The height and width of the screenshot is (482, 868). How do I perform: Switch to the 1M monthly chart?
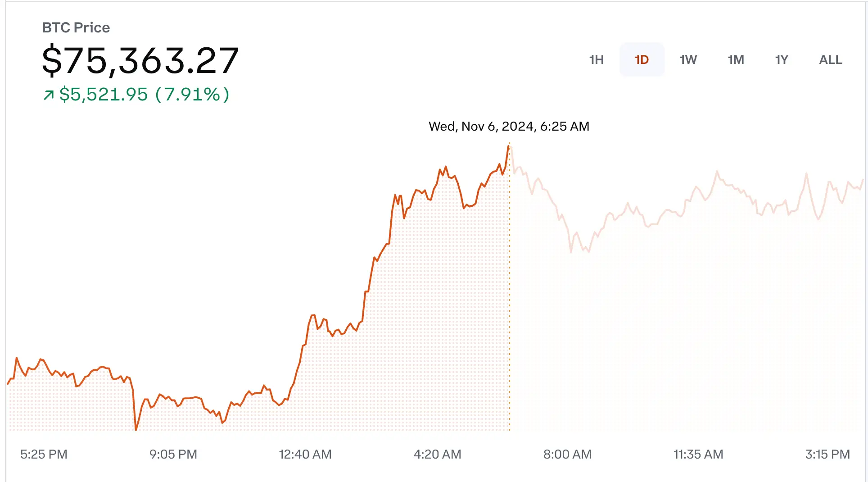pyautogui.click(x=736, y=59)
